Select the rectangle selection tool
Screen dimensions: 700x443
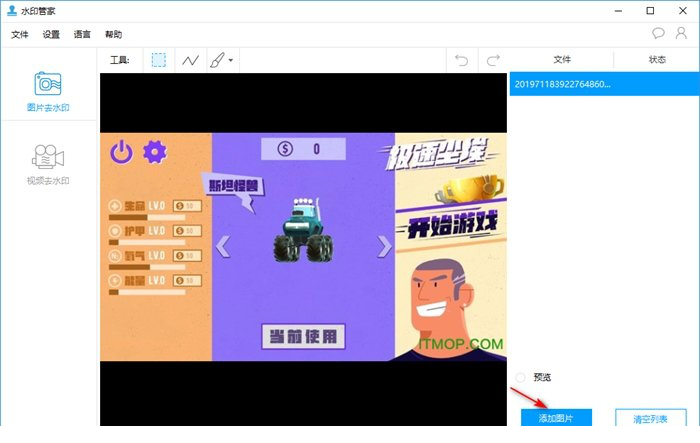(x=158, y=60)
